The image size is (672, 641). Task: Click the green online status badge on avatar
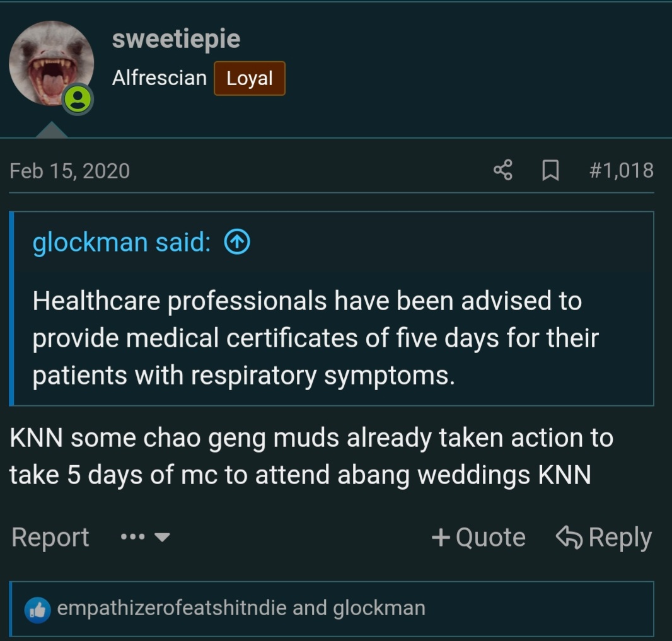[78, 100]
